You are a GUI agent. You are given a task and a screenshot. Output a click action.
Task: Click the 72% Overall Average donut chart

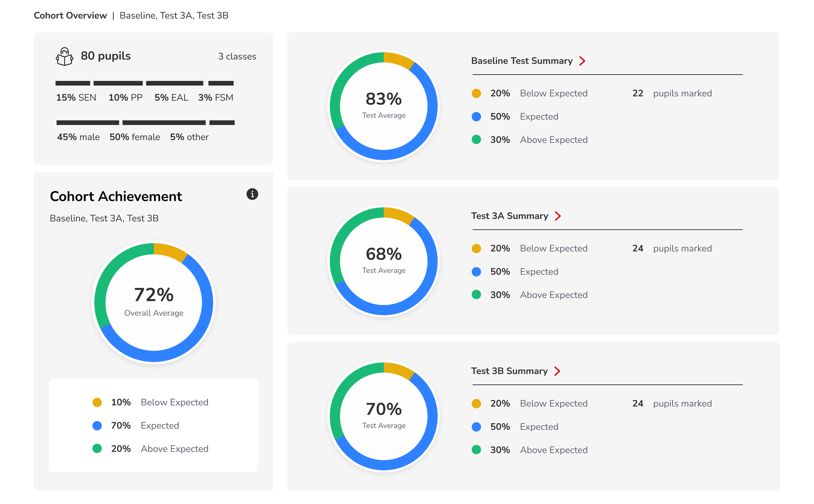click(154, 302)
